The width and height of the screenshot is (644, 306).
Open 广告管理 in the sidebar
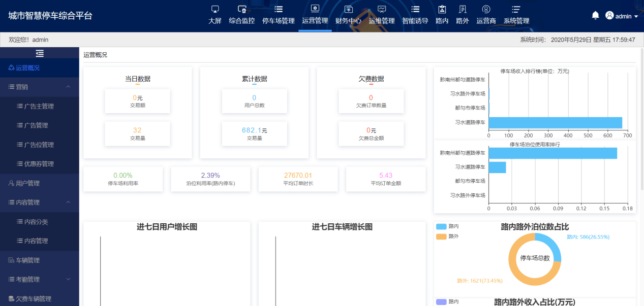coord(40,125)
